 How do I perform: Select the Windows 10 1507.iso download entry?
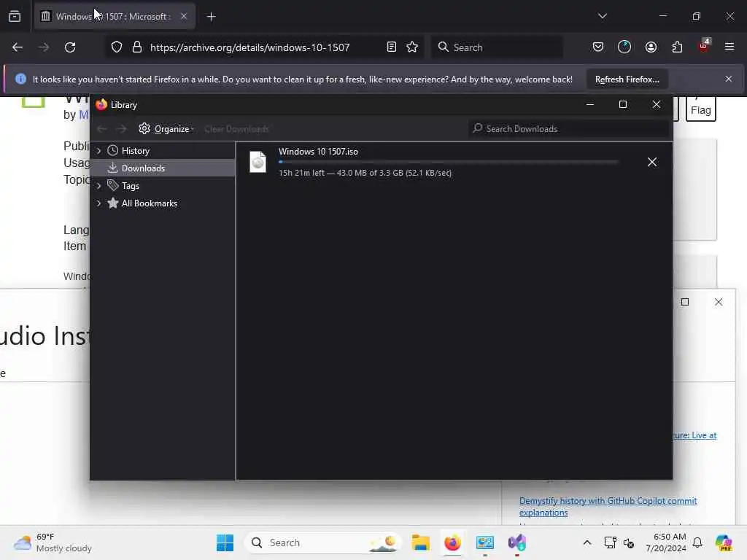click(x=454, y=162)
